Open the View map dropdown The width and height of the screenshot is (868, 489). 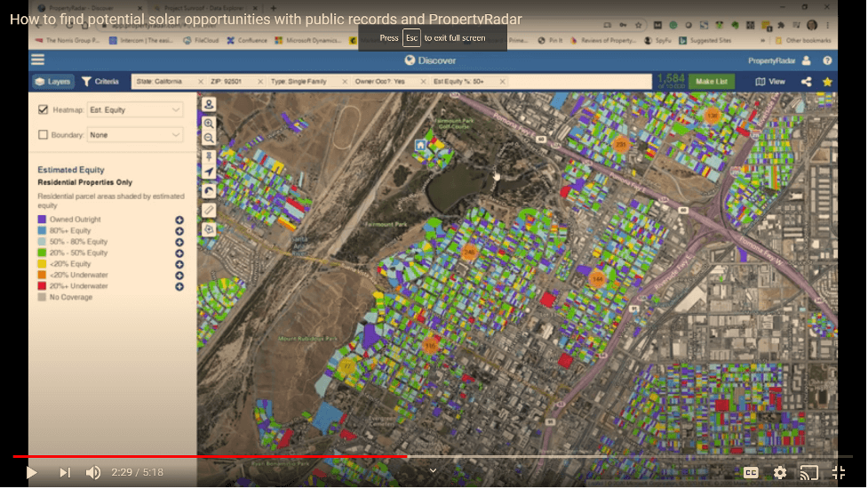pyautogui.click(x=770, y=82)
